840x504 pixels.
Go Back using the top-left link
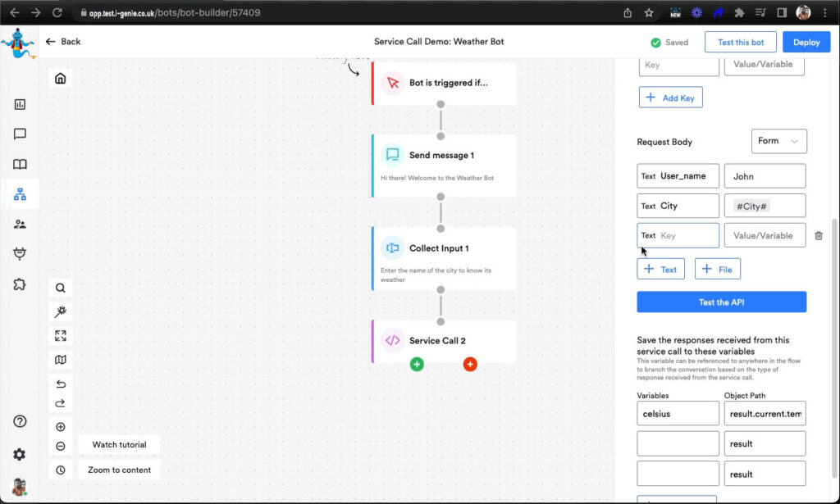(63, 42)
